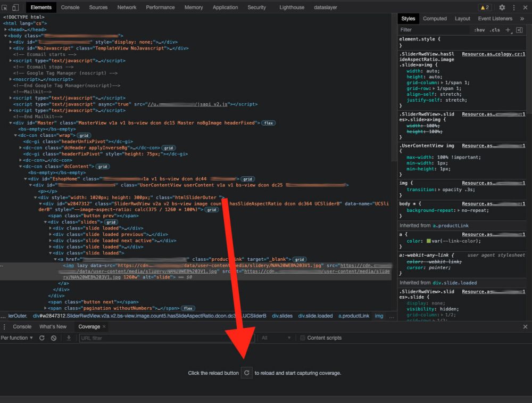Switch to the Console tab
The image size is (532, 403).
(x=70, y=7)
